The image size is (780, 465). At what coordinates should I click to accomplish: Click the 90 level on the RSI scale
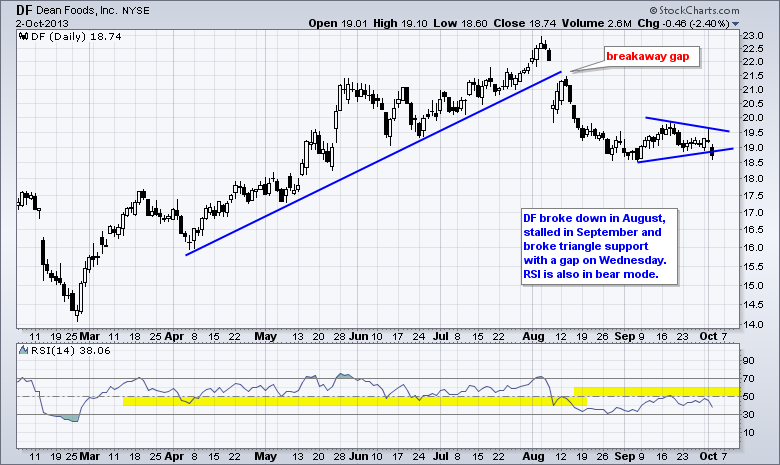(748, 361)
